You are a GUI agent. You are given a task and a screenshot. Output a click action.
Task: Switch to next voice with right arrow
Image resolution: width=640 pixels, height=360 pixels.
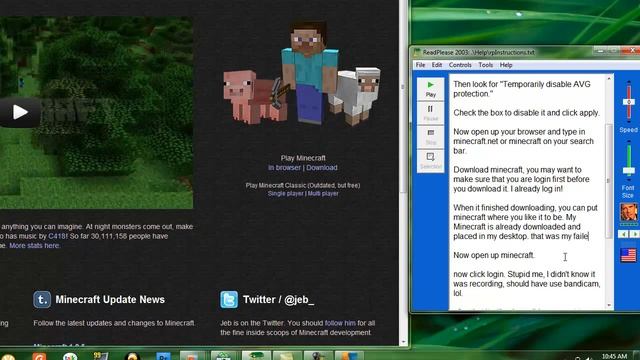click(x=634, y=234)
